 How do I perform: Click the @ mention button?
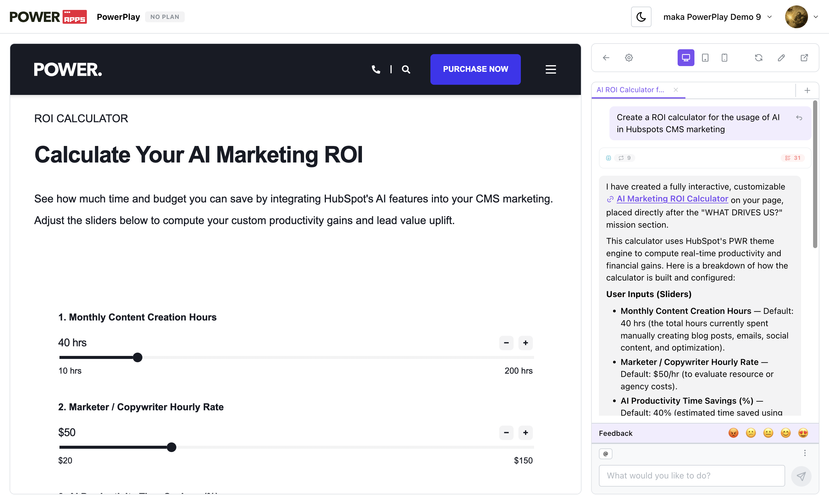tap(606, 454)
